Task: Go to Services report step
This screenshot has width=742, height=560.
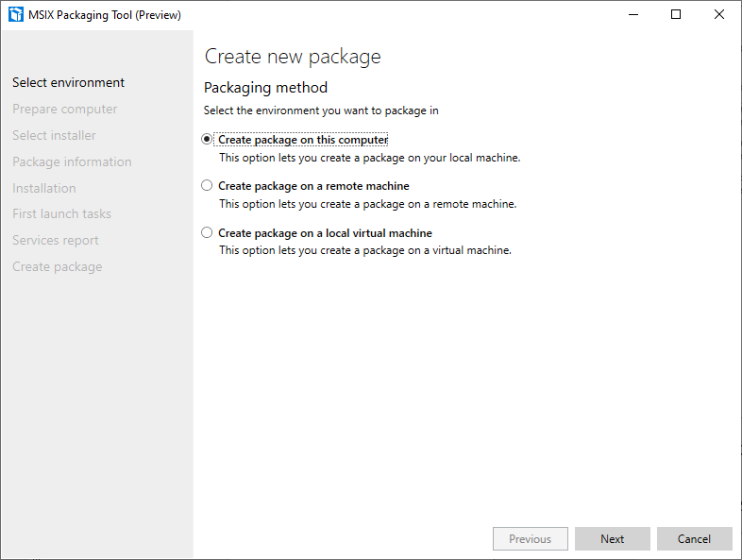Action: (55, 240)
